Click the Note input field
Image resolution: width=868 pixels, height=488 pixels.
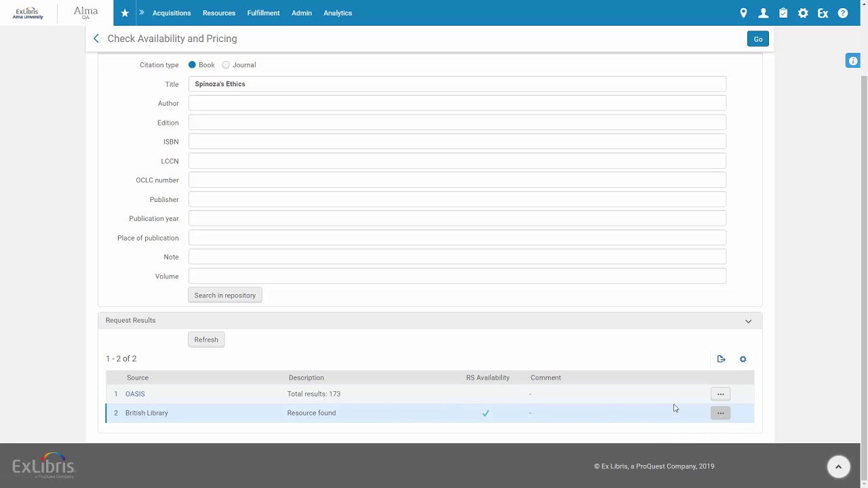(x=457, y=257)
